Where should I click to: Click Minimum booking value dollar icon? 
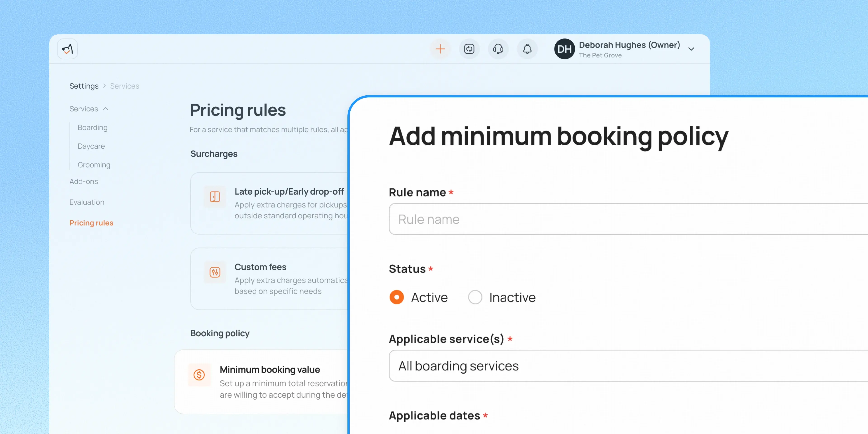pyautogui.click(x=199, y=374)
